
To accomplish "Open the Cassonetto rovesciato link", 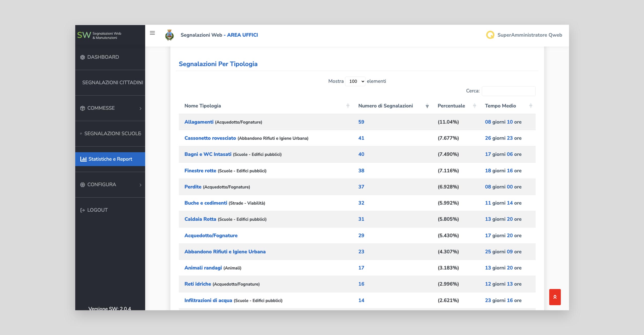I will (210, 138).
